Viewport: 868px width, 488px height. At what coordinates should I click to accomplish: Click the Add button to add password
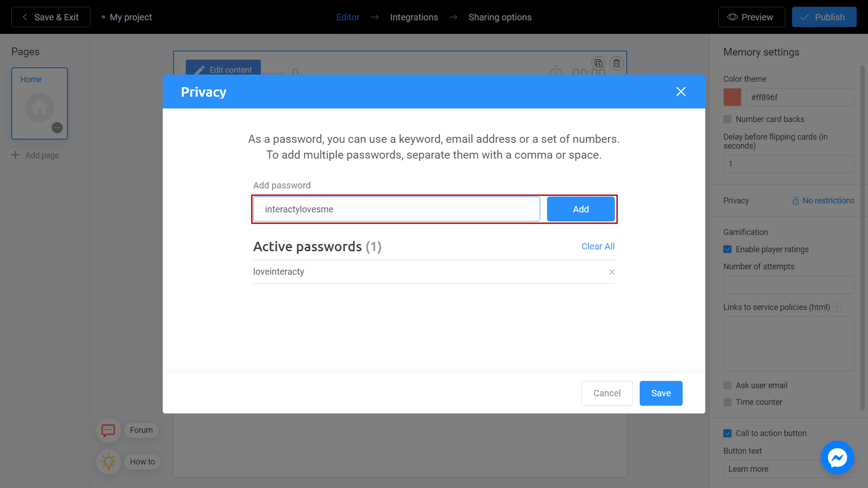(580, 209)
